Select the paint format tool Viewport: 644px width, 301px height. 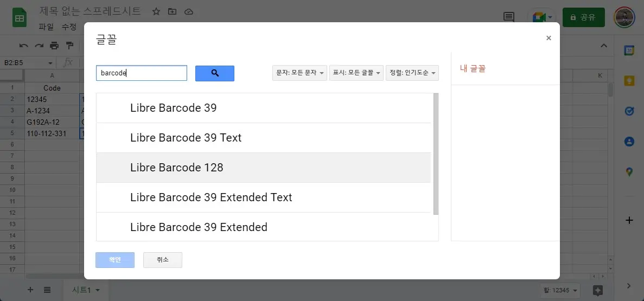(70, 45)
